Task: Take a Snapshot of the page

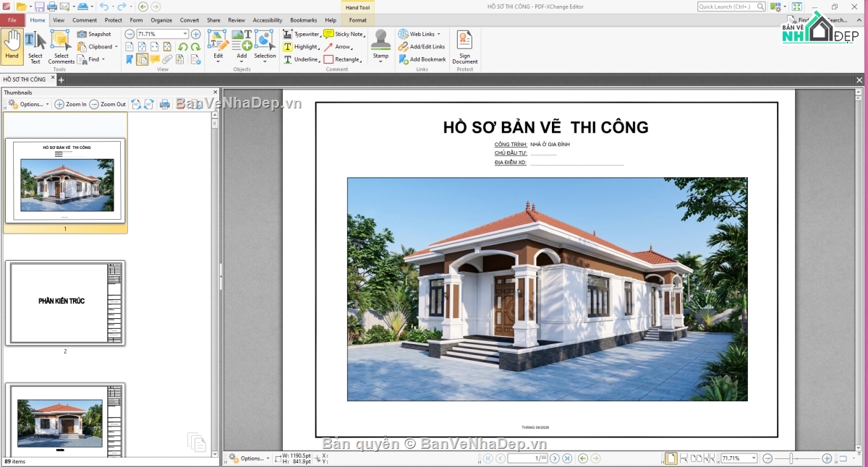Action: 94,34
